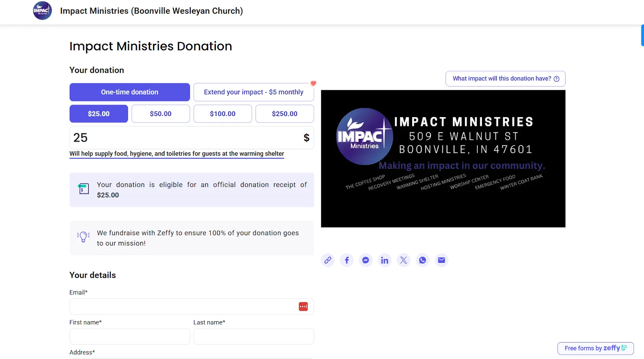This screenshot has width=644, height=359.
Task: Click the help icon next to donation impact
Action: point(557,79)
